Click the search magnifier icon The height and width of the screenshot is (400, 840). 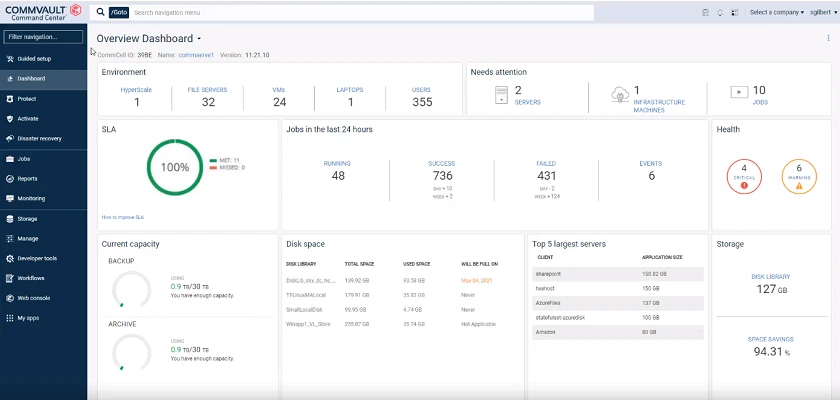(x=100, y=12)
